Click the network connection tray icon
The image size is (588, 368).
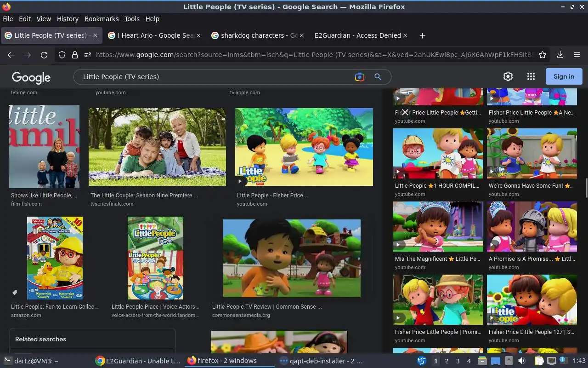click(552, 361)
